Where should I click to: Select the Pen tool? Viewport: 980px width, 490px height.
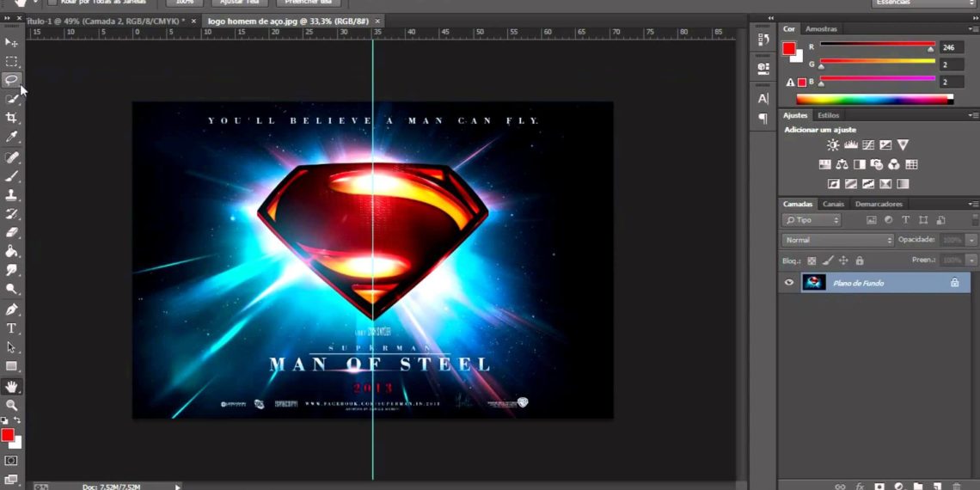coord(11,309)
